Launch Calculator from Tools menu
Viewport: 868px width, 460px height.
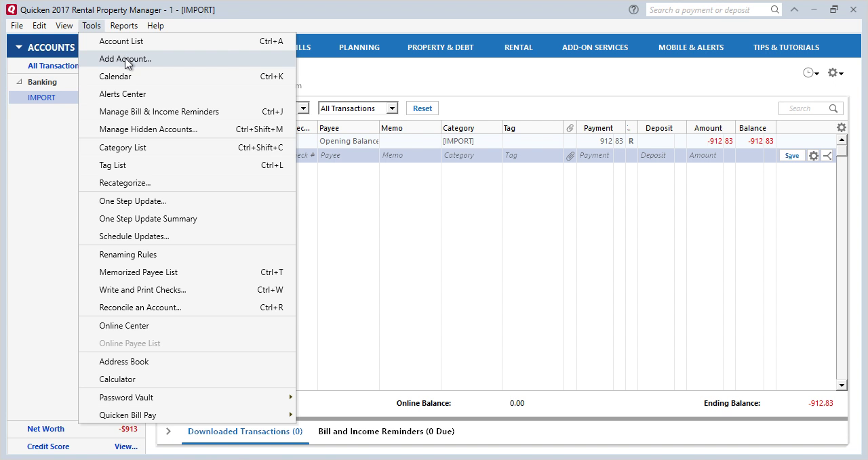point(186,379)
